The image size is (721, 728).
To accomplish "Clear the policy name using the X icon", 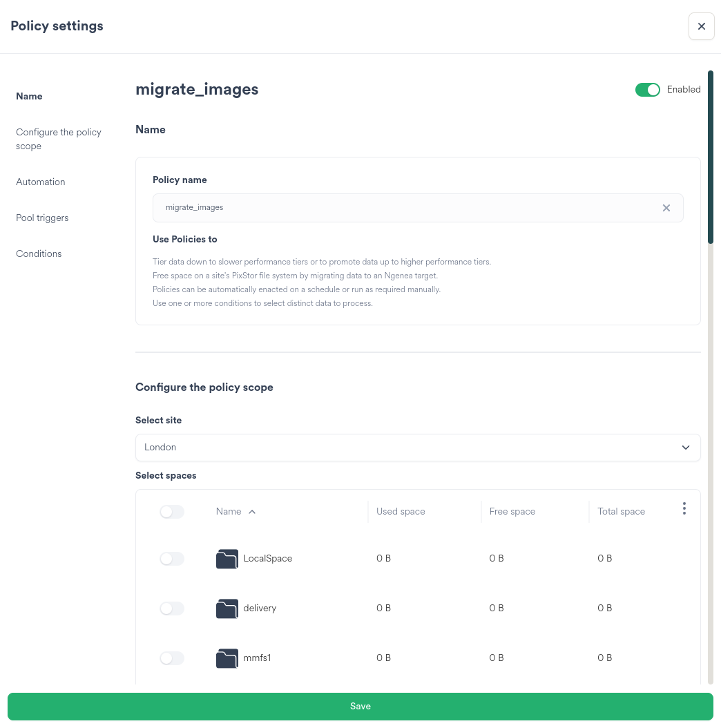I will (x=666, y=208).
